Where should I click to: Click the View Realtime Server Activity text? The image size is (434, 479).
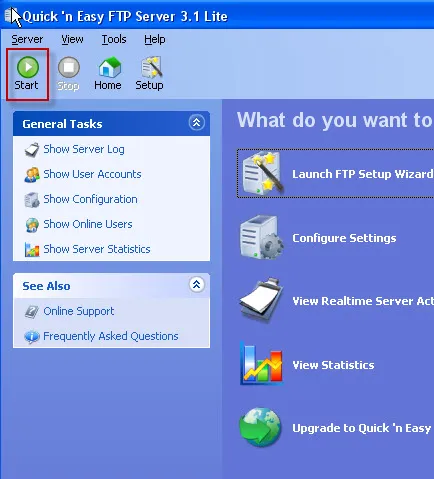(x=363, y=301)
